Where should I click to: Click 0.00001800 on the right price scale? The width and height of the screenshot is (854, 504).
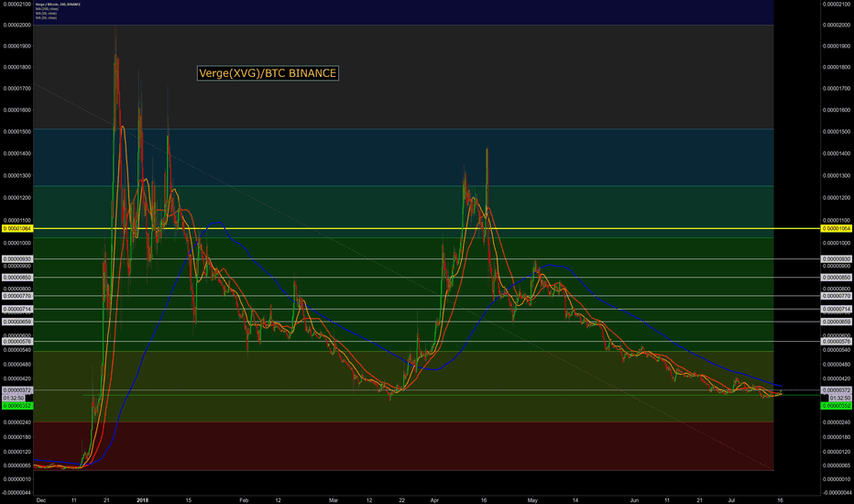[x=837, y=68]
